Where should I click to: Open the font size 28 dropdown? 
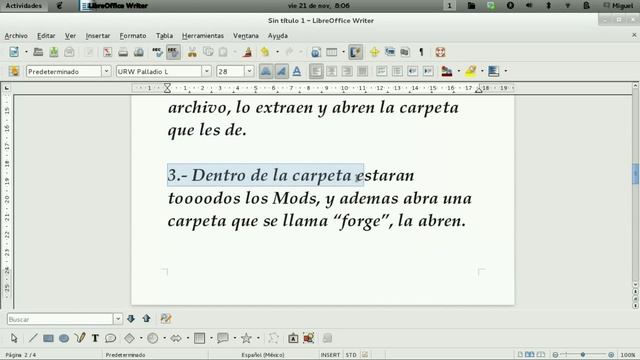(x=249, y=71)
